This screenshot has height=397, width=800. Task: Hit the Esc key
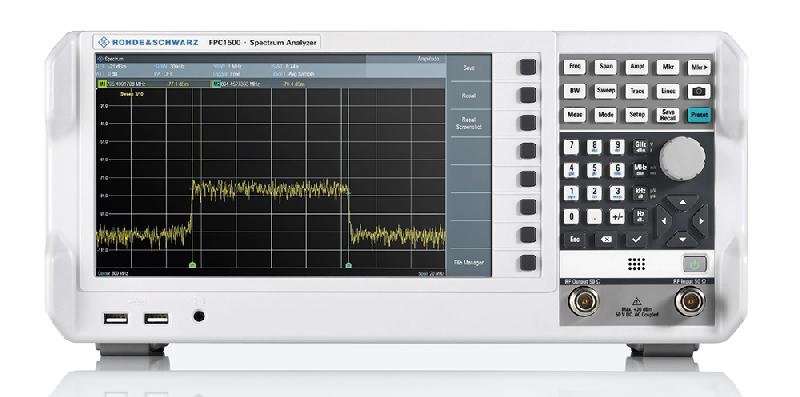574,240
